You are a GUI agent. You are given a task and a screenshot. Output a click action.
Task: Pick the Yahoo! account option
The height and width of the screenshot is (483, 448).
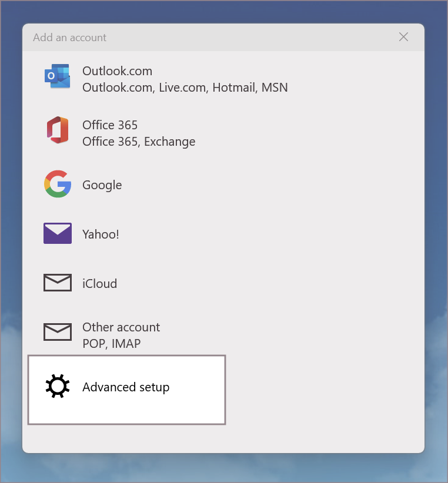(101, 234)
